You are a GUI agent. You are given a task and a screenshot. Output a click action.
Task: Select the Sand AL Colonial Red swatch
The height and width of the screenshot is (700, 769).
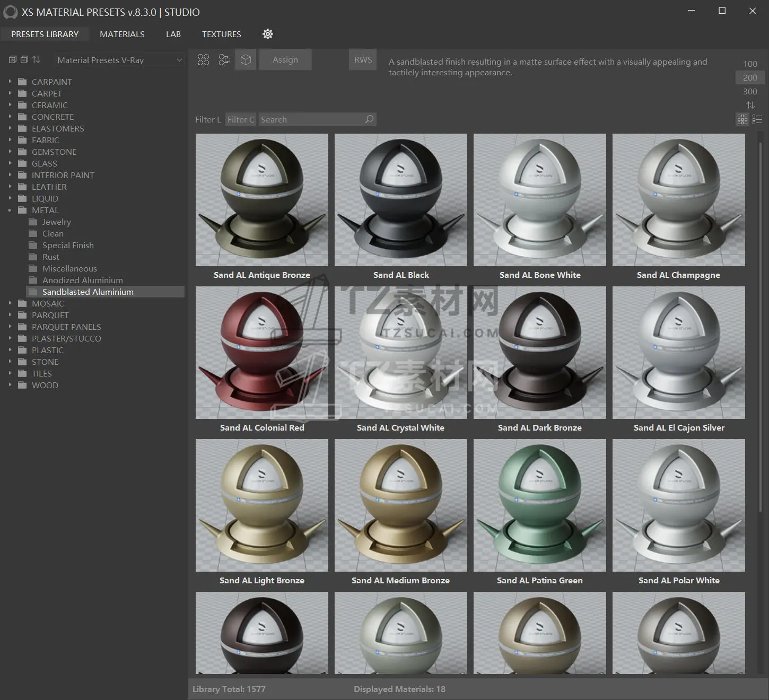tap(262, 353)
